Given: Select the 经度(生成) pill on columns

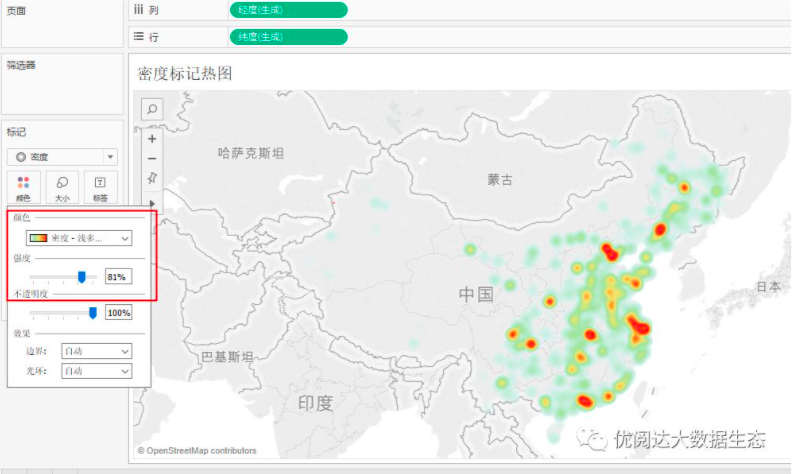Looking at the screenshot, I should pos(288,9).
